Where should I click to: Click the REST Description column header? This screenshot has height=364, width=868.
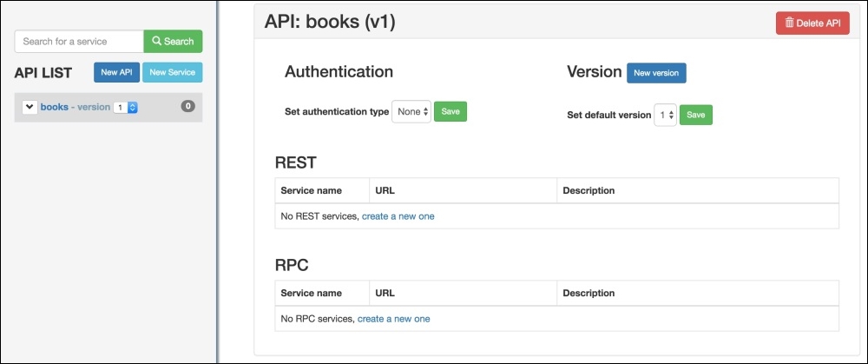coord(589,190)
